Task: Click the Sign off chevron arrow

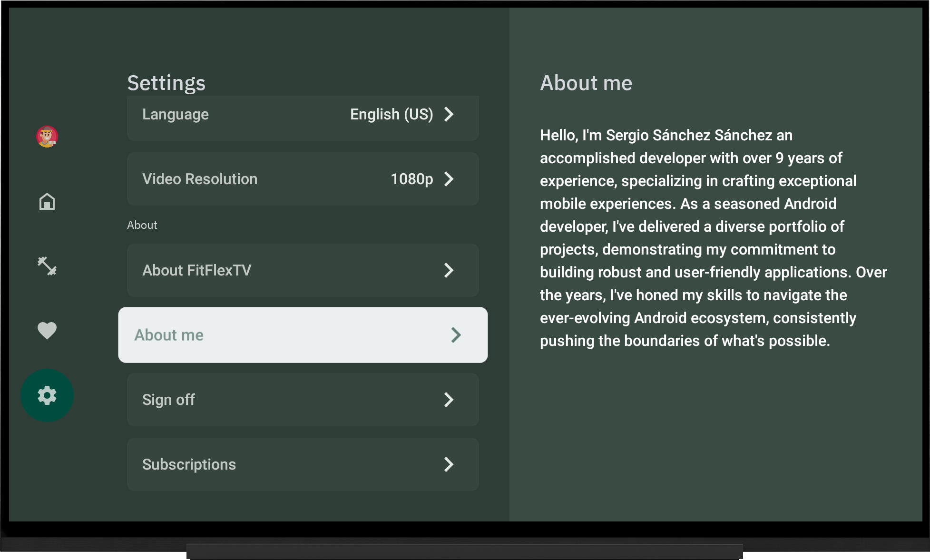Action: [449, 400]
